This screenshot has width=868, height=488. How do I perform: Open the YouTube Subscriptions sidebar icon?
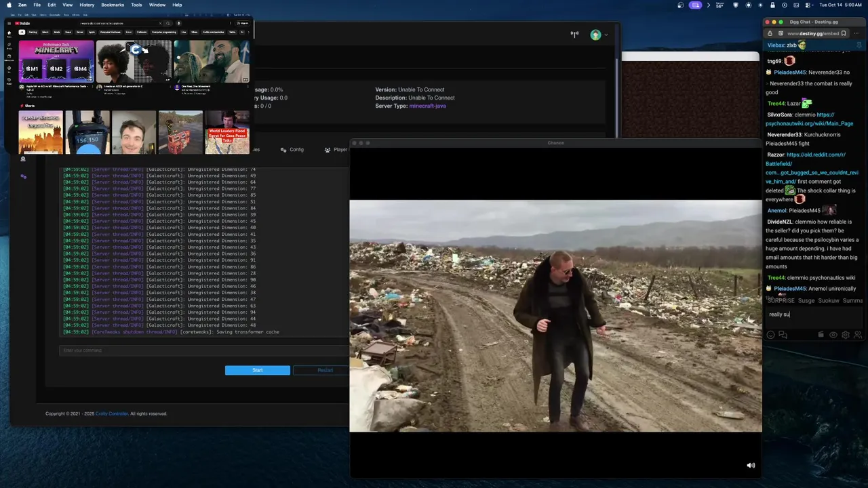[9, 59]
